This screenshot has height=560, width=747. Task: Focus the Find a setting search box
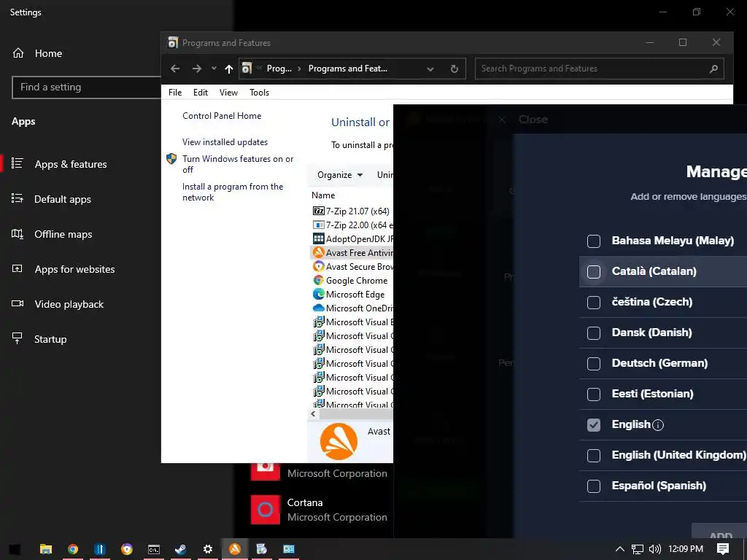click(x=87, y=87)
